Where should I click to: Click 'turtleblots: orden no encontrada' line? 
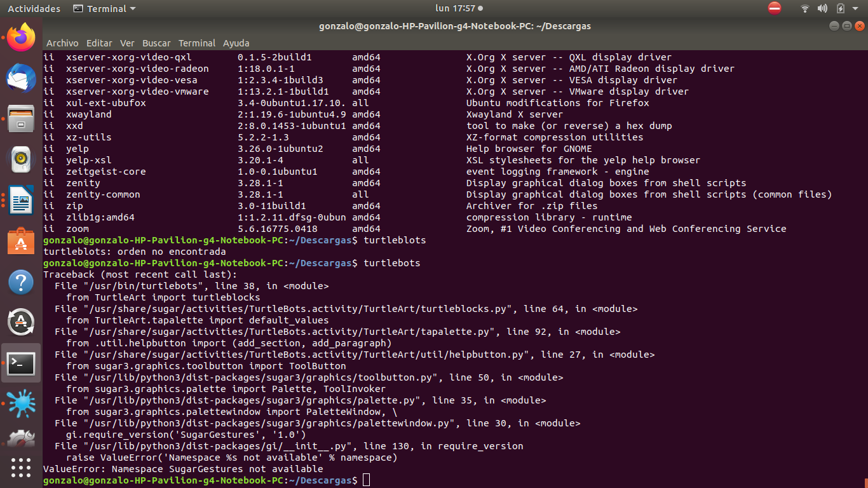(x=134, y=252)
